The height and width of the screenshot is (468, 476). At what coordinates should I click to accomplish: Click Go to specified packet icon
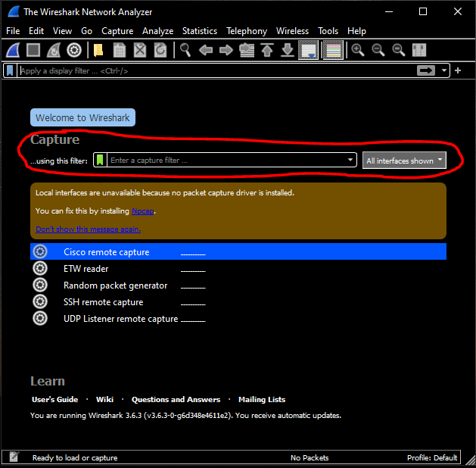[x=247, y=50]
